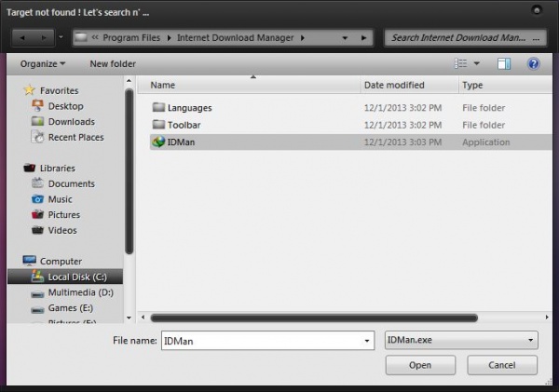Open the Organize menu
Viewport: 559px width, 392px height.
pyautogui.click(x=43, y=64)
